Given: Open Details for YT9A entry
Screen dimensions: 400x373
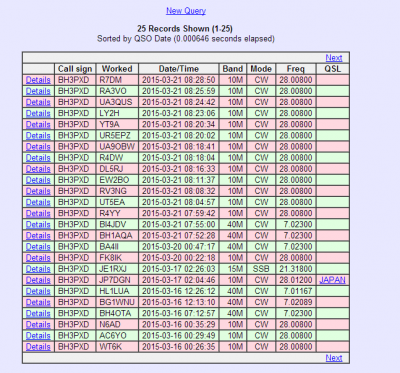Looking at the screenshot, I should [38, 124].
